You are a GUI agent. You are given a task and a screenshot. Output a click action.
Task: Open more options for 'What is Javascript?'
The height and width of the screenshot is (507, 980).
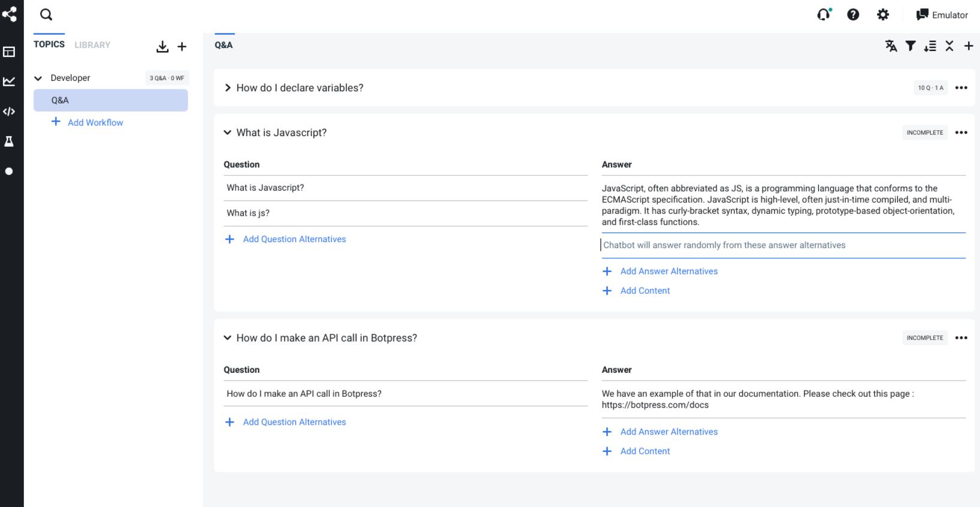[961, 133]
